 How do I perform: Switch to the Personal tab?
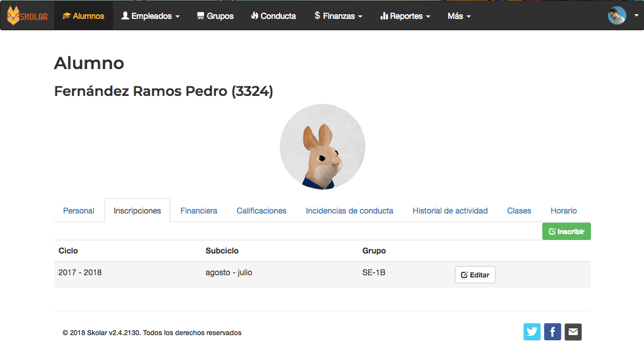pos(79,211)
